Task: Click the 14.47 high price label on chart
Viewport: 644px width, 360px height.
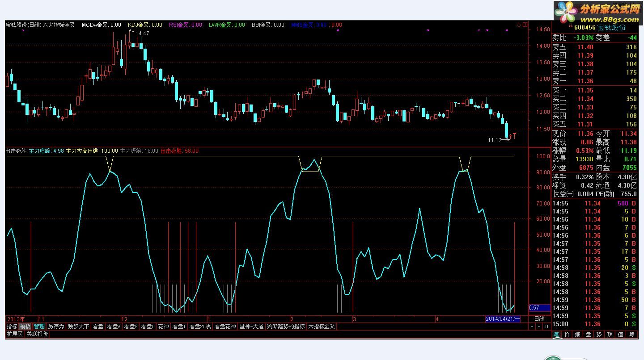Action: 143,33
